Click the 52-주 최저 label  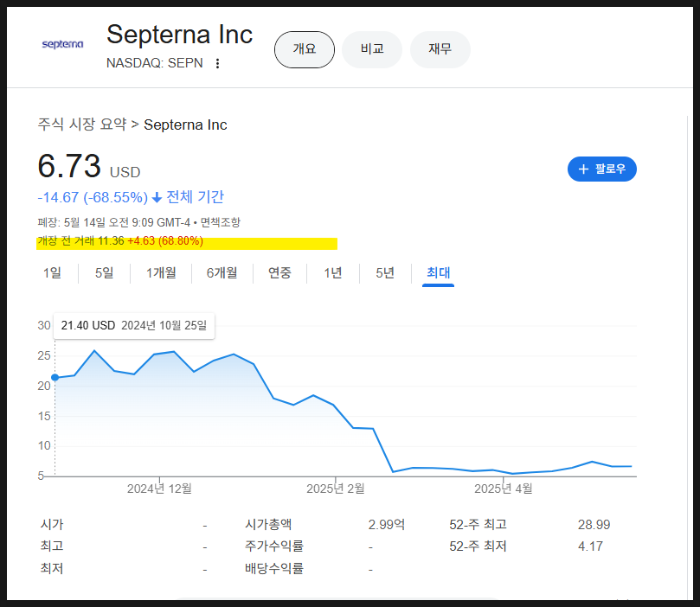pyautogui.click(x=478, y=546)
